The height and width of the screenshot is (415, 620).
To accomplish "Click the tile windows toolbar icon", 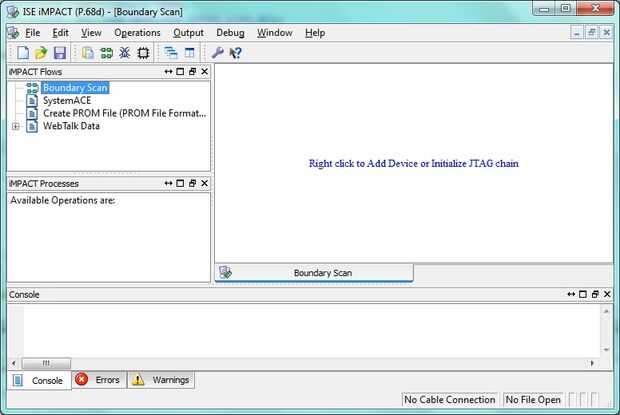I will coord(189,53).
